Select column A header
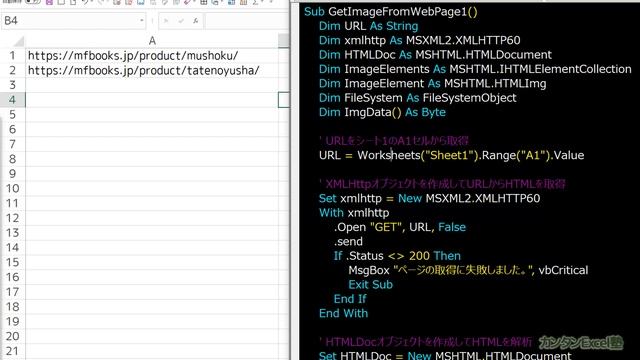 click(152, 41)
